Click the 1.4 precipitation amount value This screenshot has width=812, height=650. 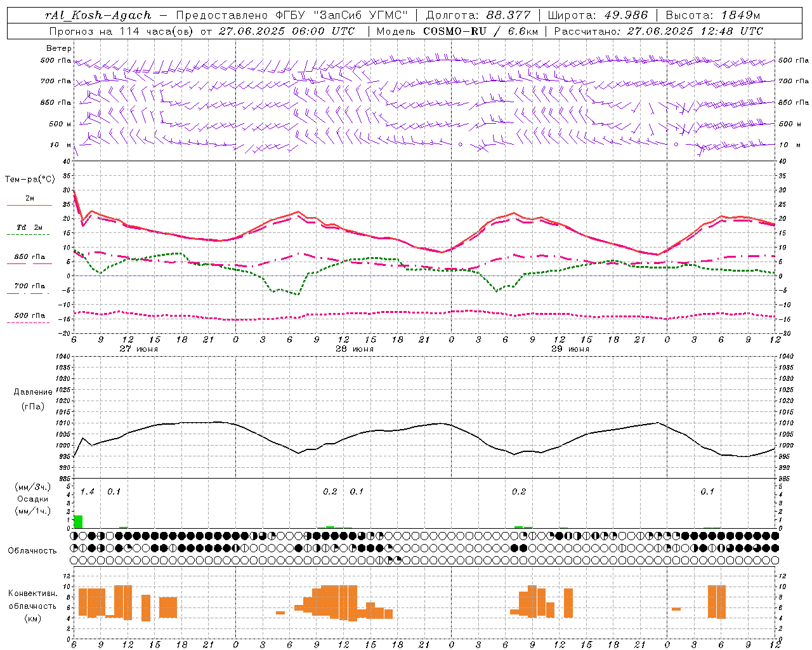tap(87, 492)
